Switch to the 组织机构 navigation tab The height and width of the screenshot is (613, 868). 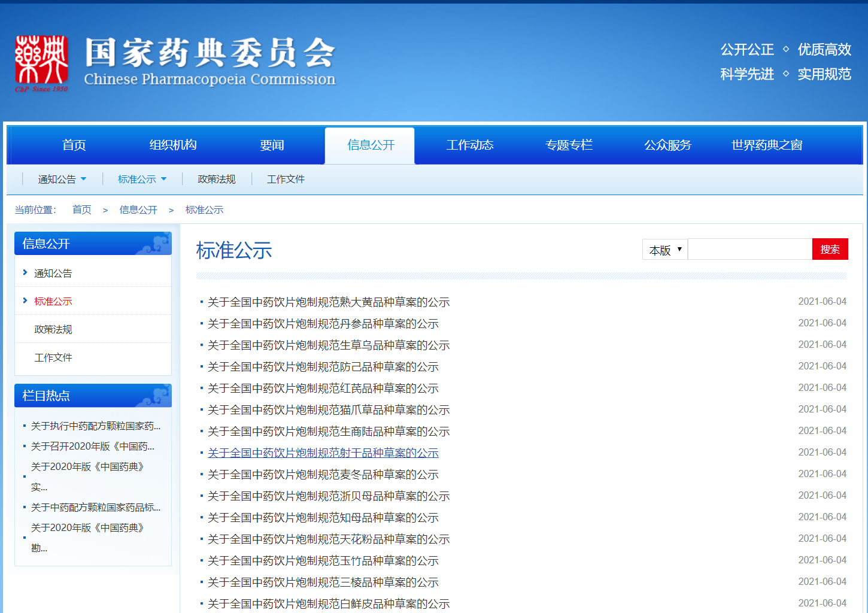[173, 145]
